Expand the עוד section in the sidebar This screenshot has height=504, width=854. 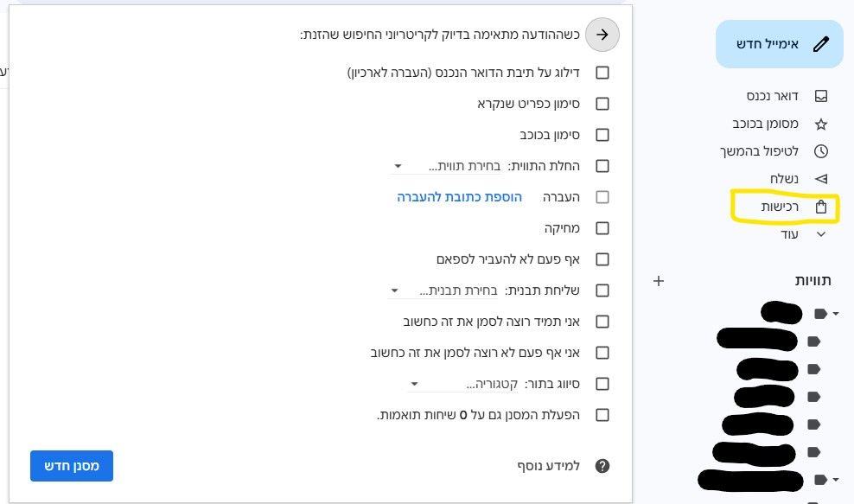[820, 233]
